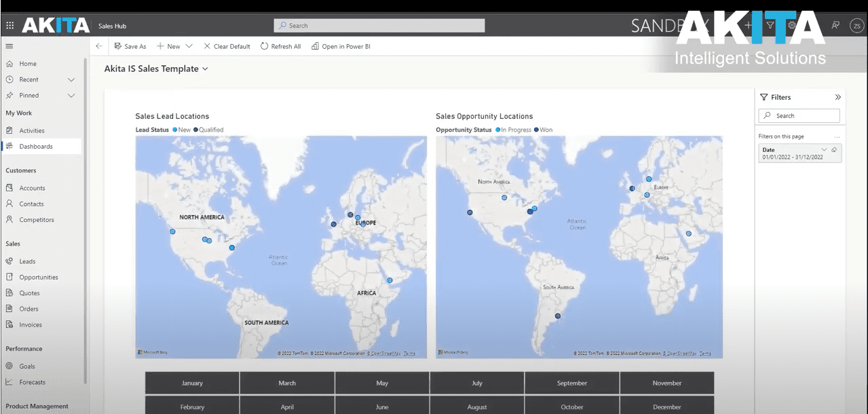The height and width of the screenshot is (414, 868).
Task: Open Goals under Performance
Action: (x=26, y=366)
